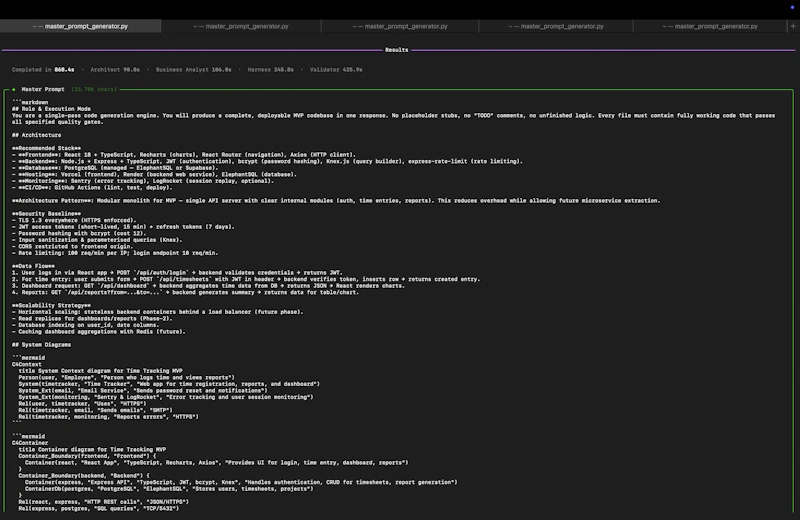Screen dimensions: 800x520
Task: Click the 'TLS 1.3 everywhere' line
Action: [74, 220]
